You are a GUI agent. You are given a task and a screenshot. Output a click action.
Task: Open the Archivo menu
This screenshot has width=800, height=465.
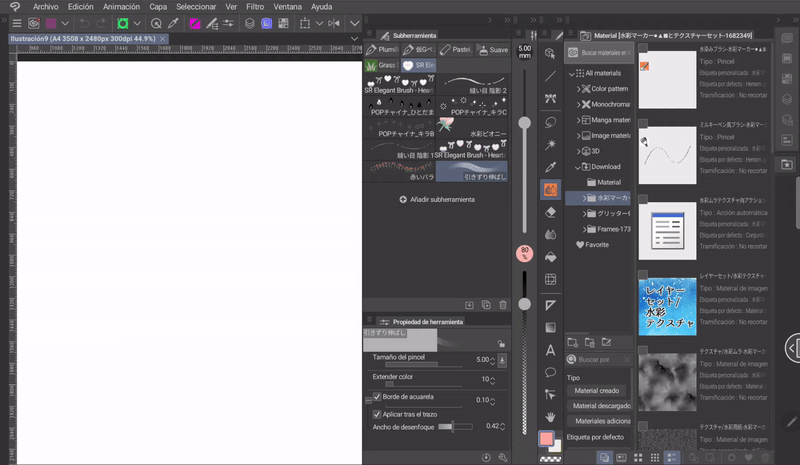45,7
